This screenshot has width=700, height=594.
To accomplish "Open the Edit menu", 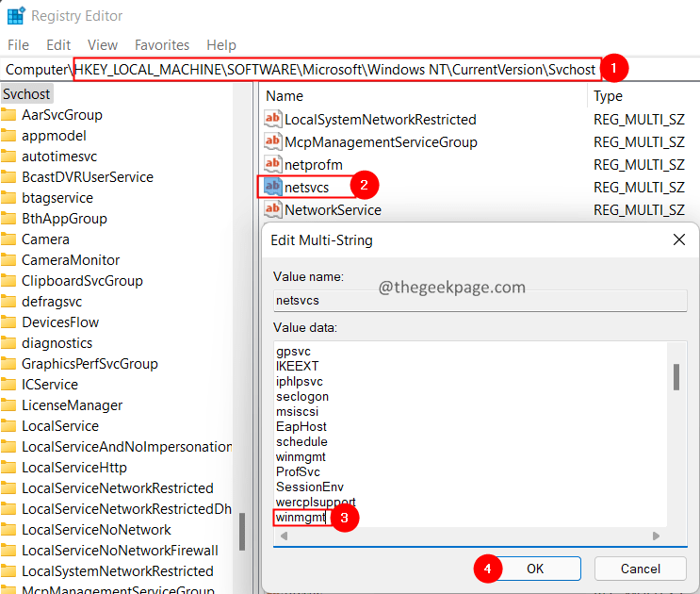I will click(58, 45).
